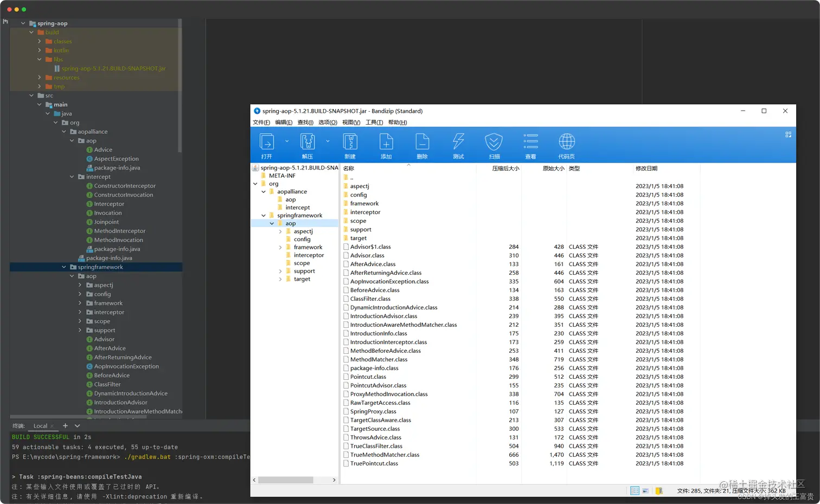The image size is (820, 504).
Task: Click the green macOS fullscreen dot
Action: pos(23,9)
